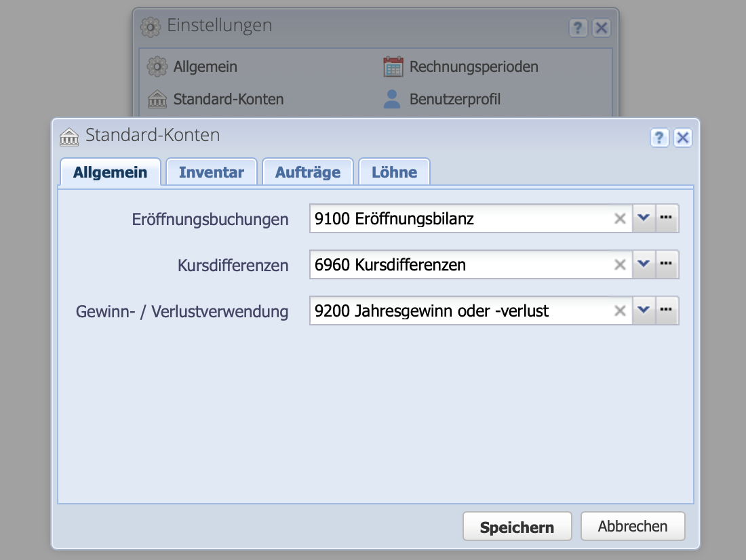Click the bank icon next to Standard-Konten

157,99
